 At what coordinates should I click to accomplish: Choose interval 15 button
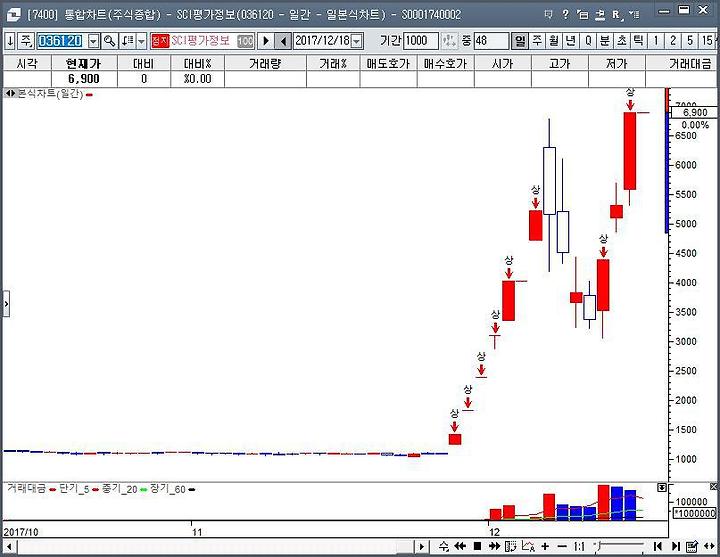point(707,41)
